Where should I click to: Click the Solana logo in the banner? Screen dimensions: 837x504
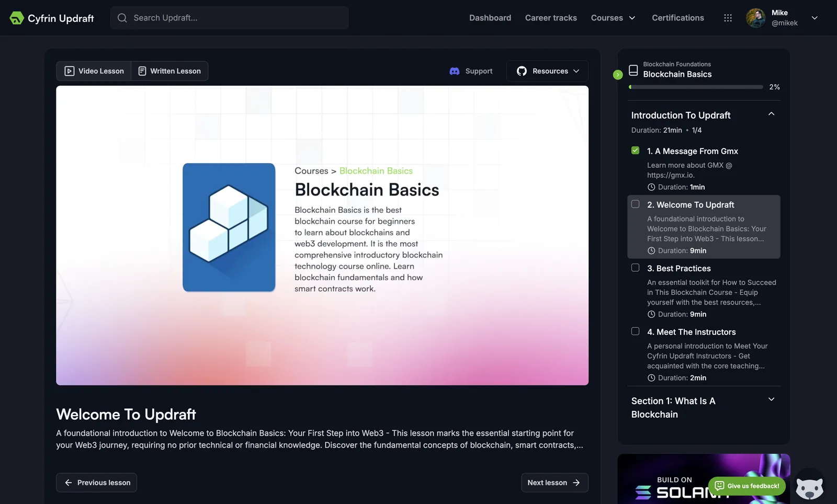coord(643,492)
